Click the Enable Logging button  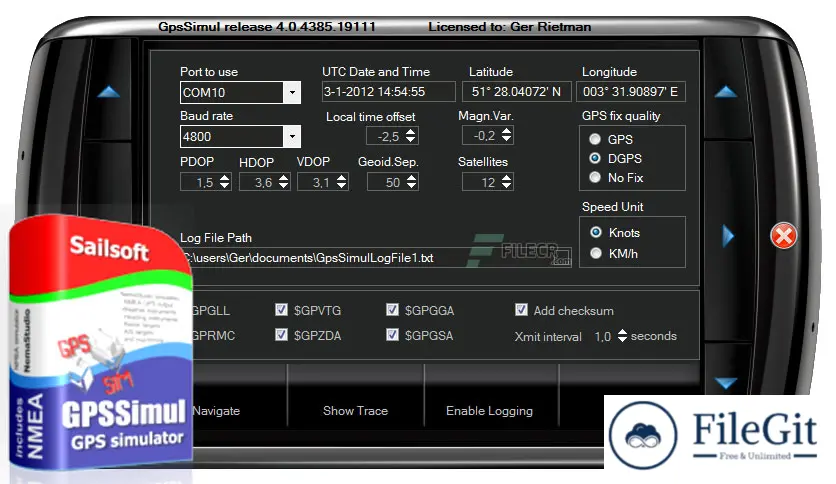point(489,410)
